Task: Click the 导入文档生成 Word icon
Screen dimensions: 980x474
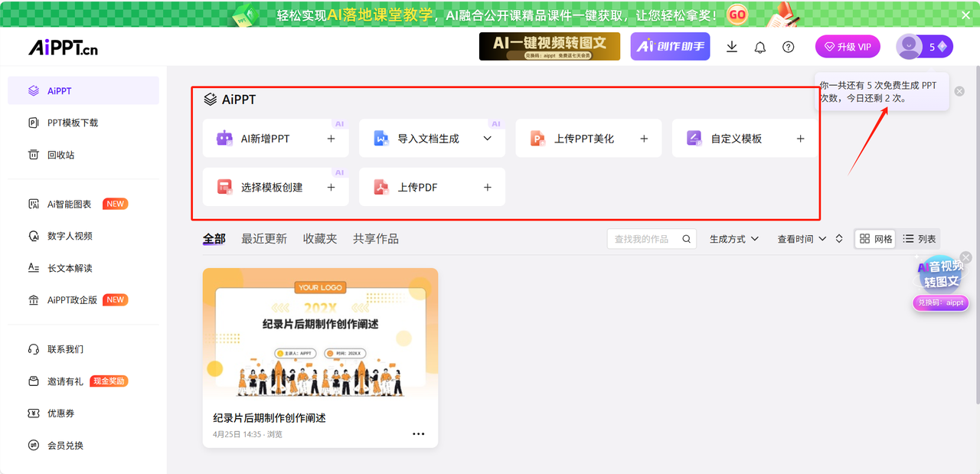Action: 381,139
